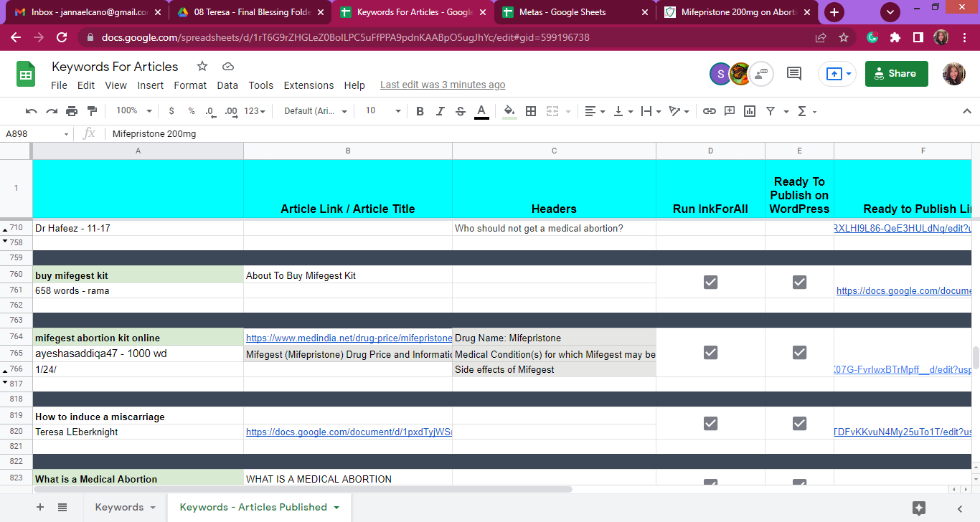Viewport: 980px width, 522px height.
Task: Insert a chart from toolbar
Action: [750, 111]
